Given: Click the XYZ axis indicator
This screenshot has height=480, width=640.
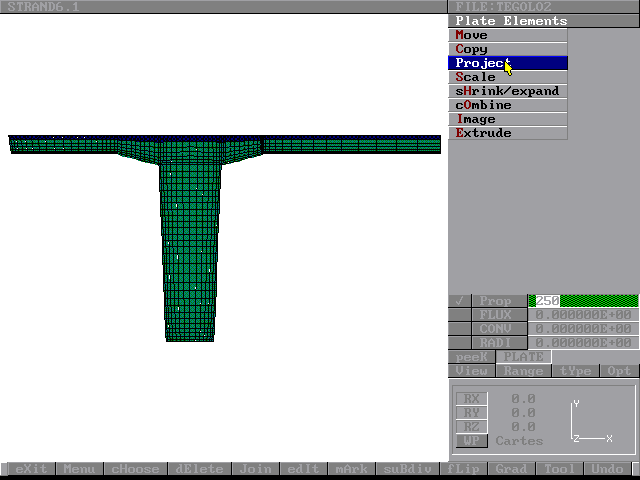Looking at the screenshot, I should tap(591, 421).
